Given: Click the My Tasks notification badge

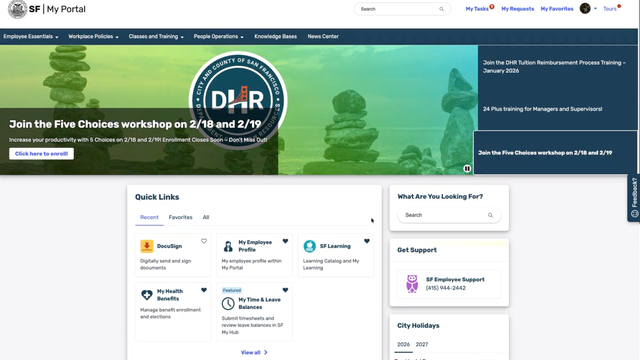Looking at the screenshot, I should click(x=492, y=7).
